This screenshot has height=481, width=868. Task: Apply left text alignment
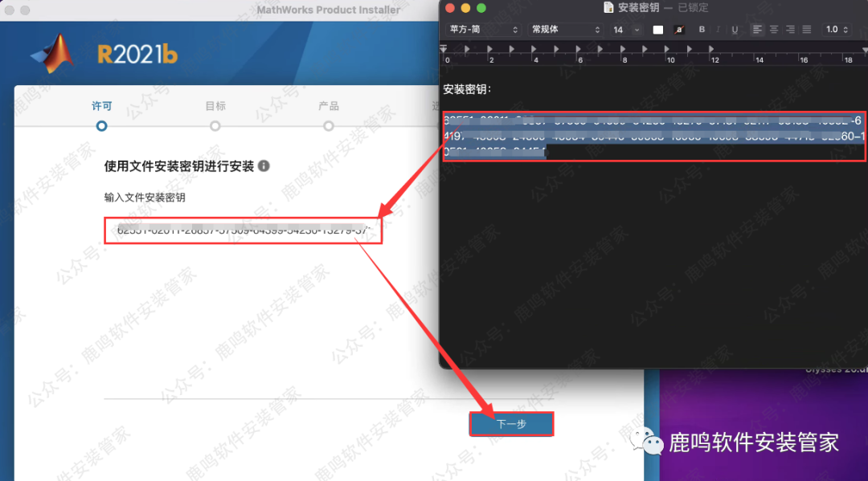[756, 30]
